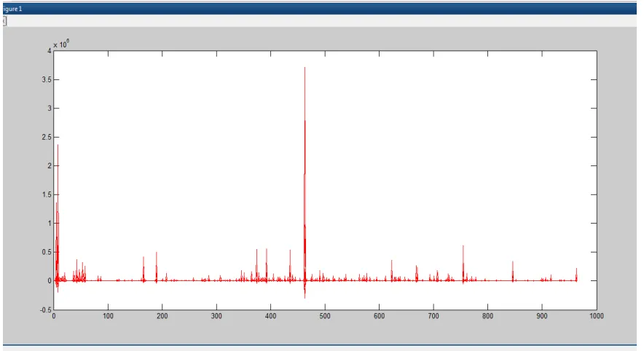Click the x-axis tick label 900
Viewport: 644px width, 351px height.
pos(542,316)
